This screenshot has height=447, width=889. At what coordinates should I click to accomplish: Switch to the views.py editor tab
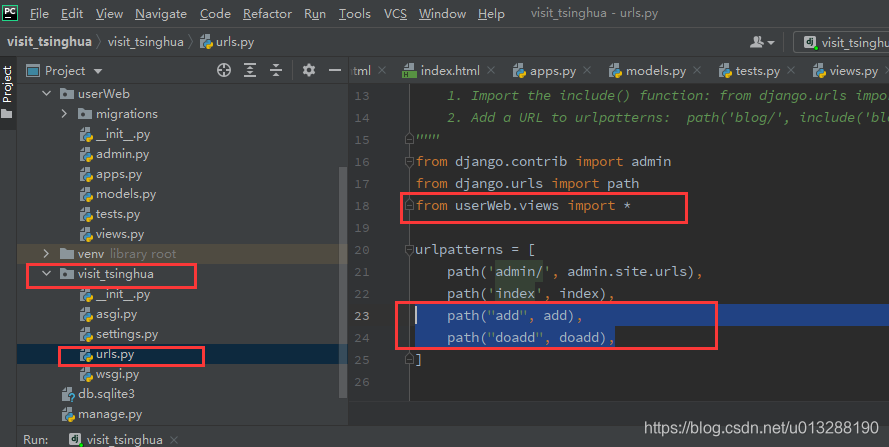coord(845,71)
